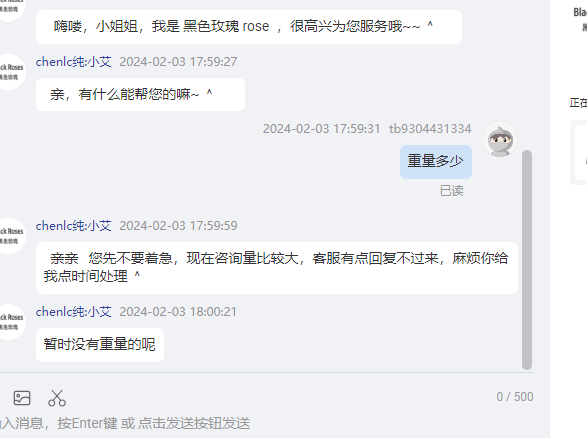Screen dimensions: 587x438
Task: Click the 0 / 500 character counter
Action: (x=515, y=397)
